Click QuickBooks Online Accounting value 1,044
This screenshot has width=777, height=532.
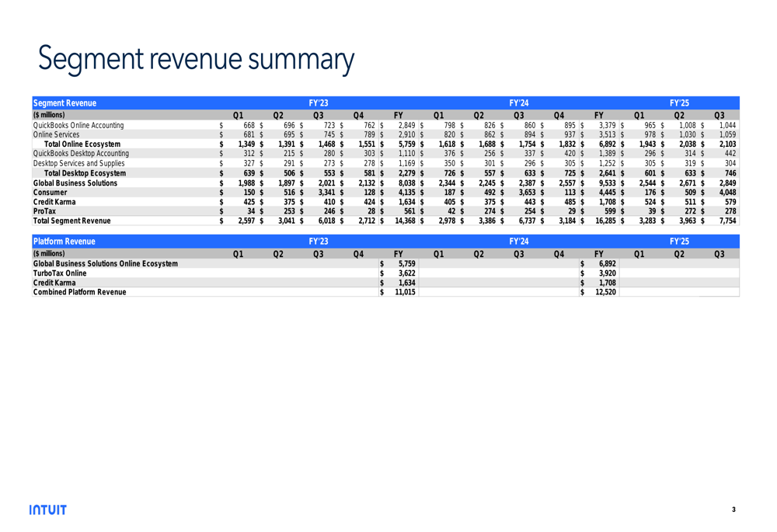pos(727,125)
